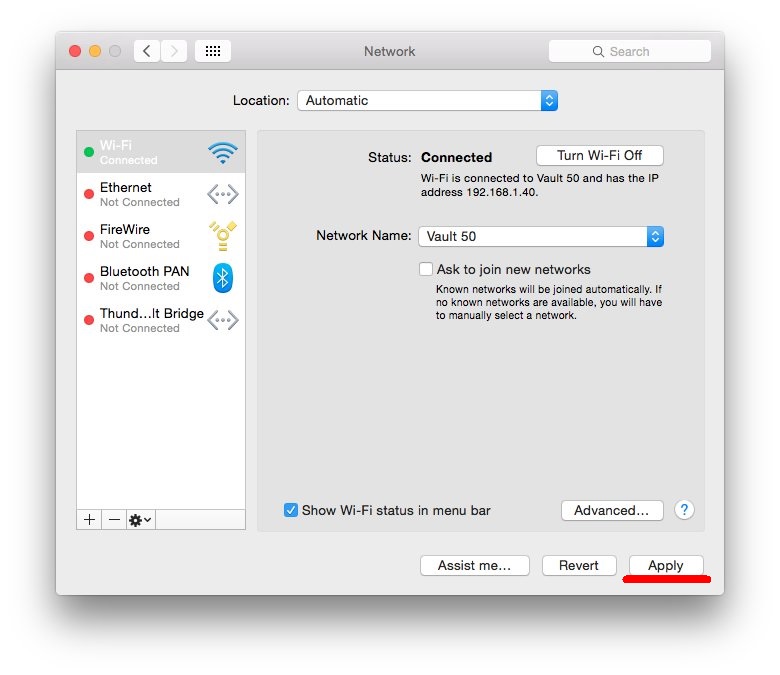Open the gear action menu
Screen dimensions: 780x675
pyautogui.click(x=141, y=520)
